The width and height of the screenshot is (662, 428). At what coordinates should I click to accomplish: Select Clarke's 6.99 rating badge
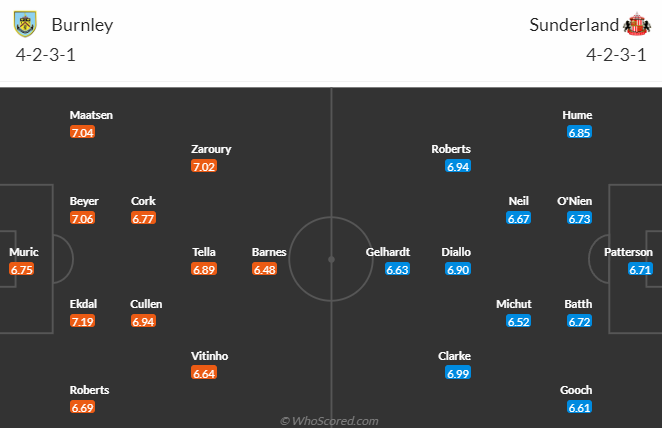pos(458,373)
